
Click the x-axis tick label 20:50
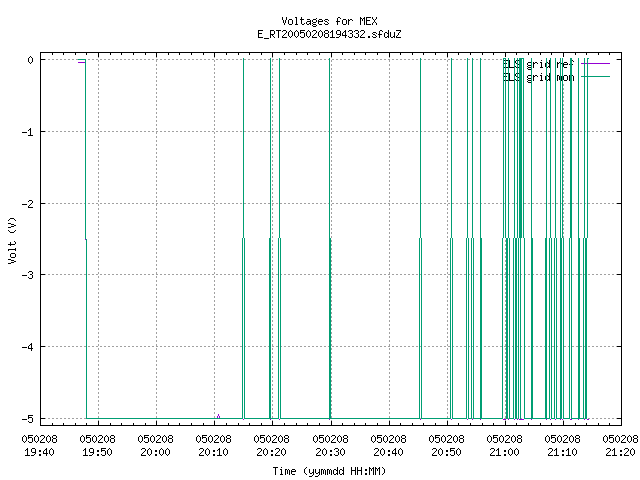(x=446, y=452)
